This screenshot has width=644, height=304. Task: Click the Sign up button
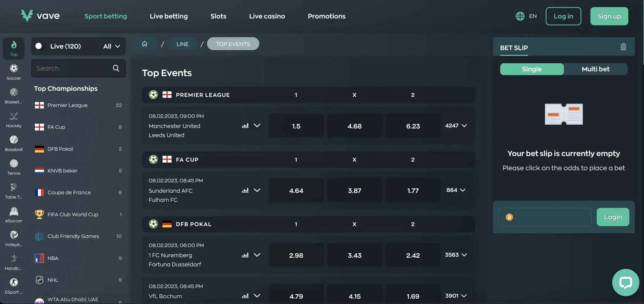pyautogui.click(x=609, y=16)
